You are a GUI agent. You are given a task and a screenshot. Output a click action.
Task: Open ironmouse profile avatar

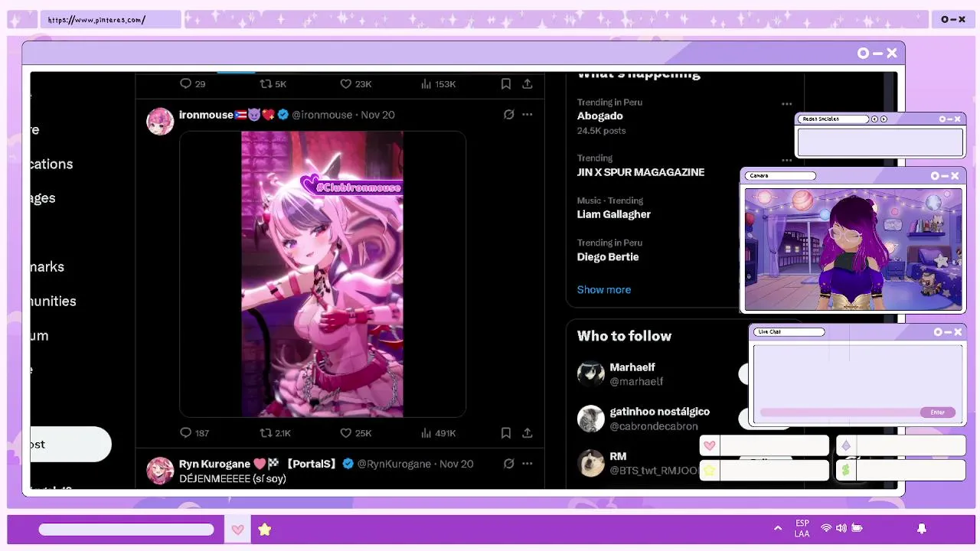(x=160, y=122)
